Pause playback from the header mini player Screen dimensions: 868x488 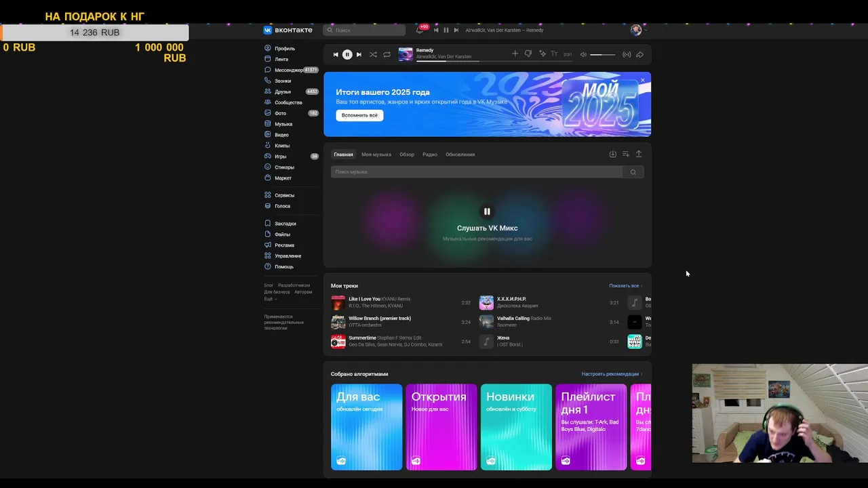446,30
